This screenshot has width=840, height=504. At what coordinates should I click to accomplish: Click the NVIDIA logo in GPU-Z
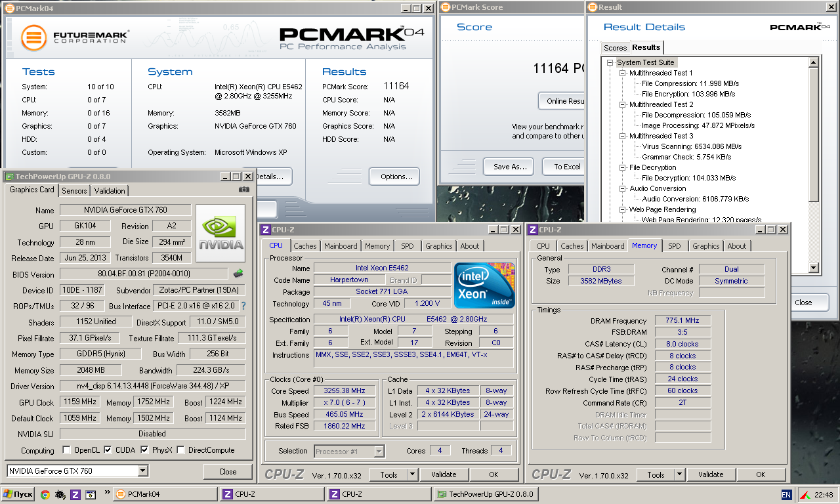point(220,233)
